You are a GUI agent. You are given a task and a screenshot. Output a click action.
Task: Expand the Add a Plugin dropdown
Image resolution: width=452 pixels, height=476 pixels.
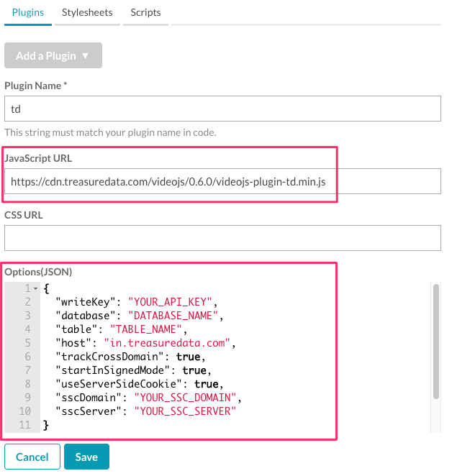tap(53, 55)
